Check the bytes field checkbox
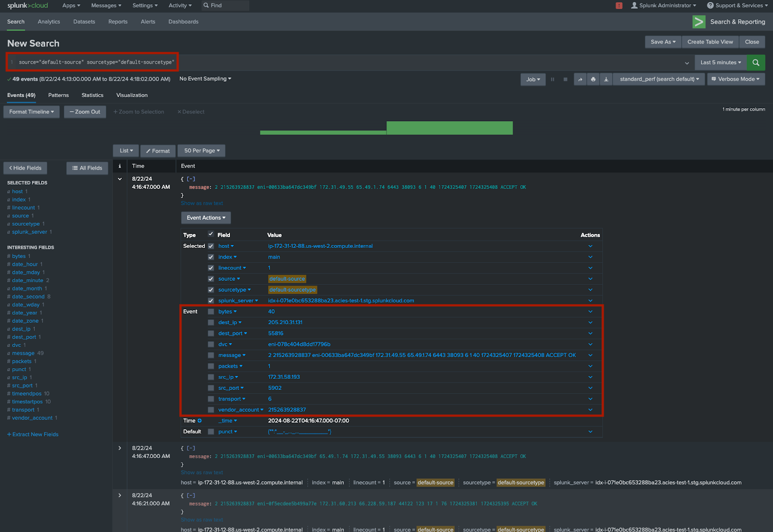Viewport: 773px width, 532px height. [211, 311]
